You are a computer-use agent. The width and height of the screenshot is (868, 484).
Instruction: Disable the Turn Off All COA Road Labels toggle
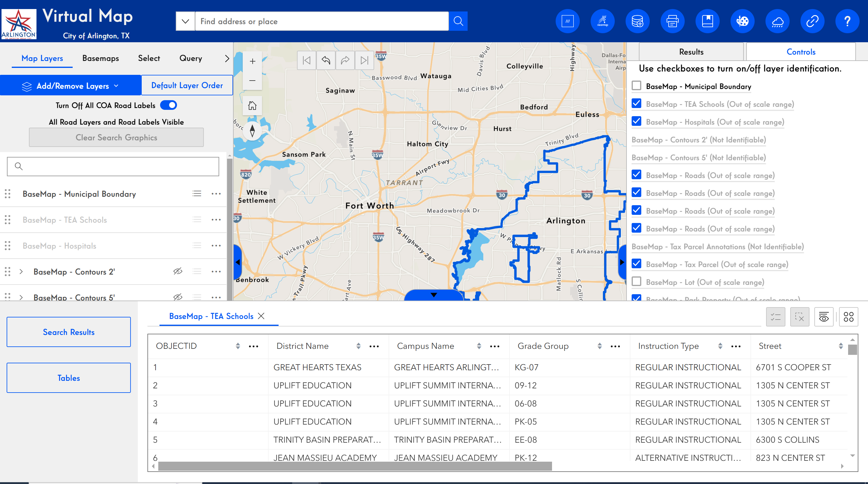click(169, 105)
